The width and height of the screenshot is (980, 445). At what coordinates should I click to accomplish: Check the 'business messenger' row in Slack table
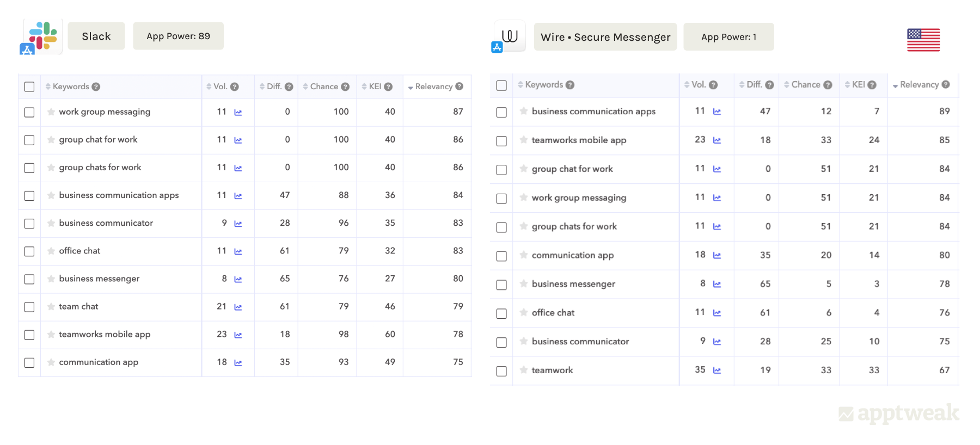pos(29,279)
